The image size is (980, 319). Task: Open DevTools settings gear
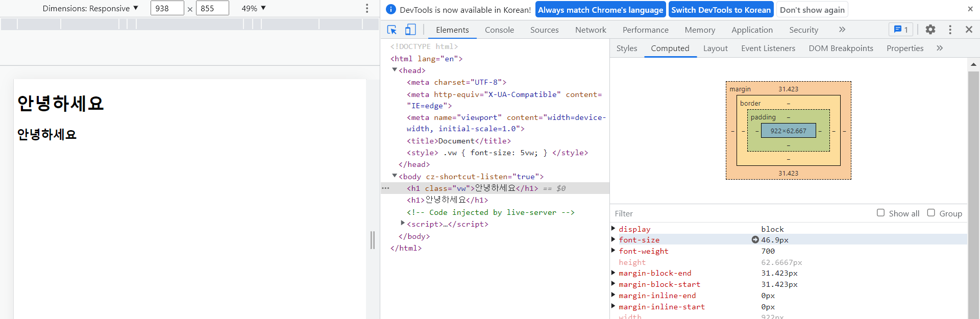click(930, 30)
